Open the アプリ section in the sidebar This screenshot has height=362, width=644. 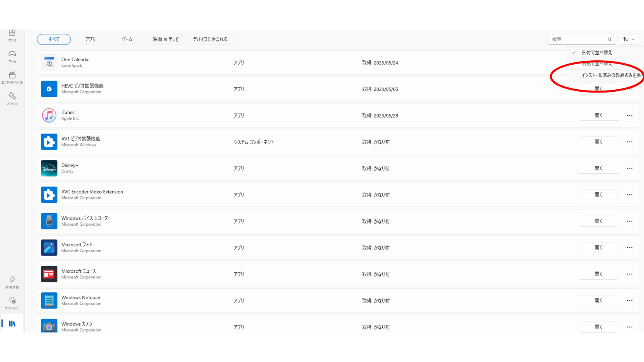tap(12, 35)
